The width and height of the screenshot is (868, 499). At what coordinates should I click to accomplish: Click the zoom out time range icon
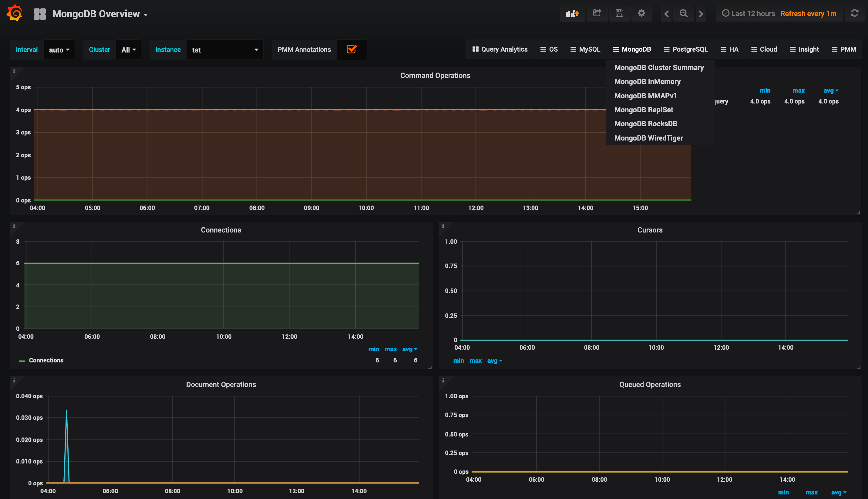click(x=683, y=13)
